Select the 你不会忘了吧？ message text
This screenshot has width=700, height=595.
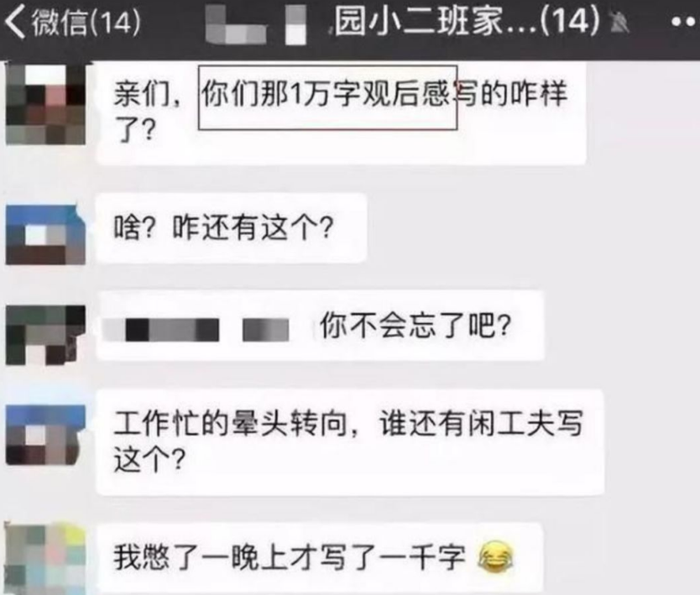tap(415, 326)
